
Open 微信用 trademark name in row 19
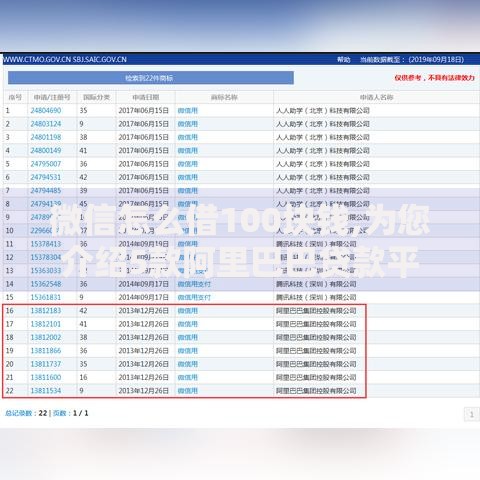188,350
